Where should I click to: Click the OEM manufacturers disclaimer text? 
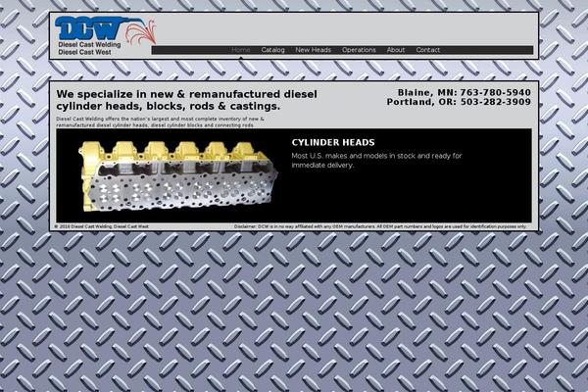point(380,226)
